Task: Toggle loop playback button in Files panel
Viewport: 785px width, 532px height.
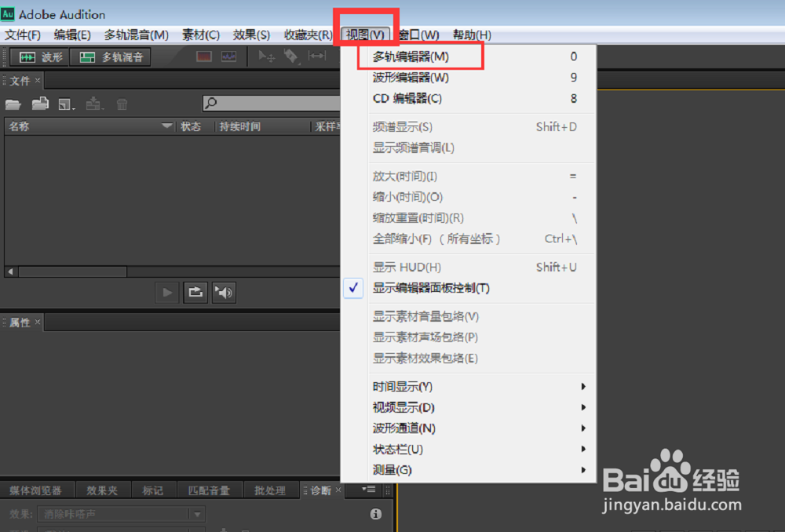Action: [195, 292]
